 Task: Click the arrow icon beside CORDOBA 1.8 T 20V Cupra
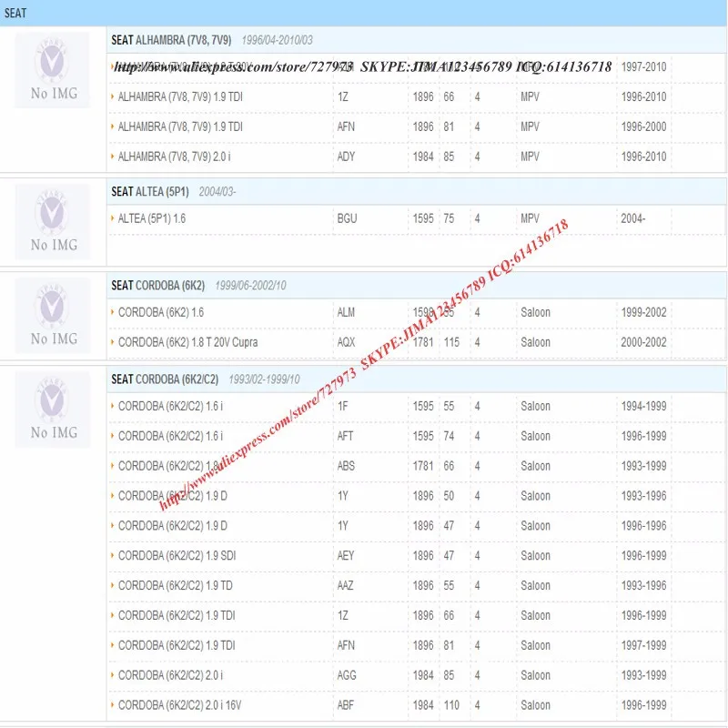(112, 342)
